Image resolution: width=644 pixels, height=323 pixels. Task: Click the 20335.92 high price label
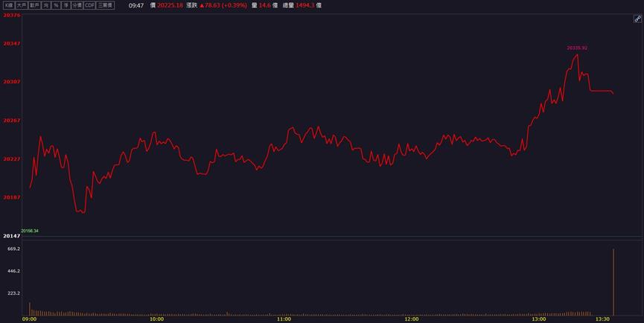coord(577,48)
